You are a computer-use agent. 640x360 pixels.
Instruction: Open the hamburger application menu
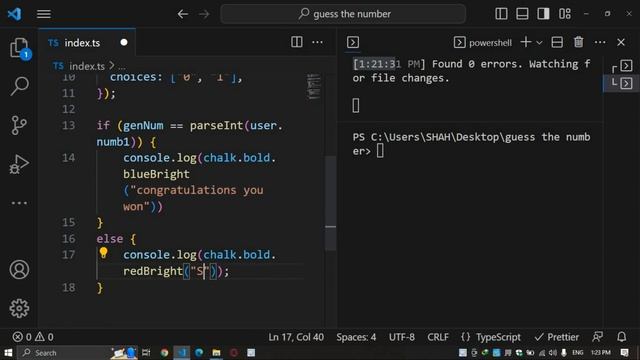pyautogui.click(x=44, y=14)
